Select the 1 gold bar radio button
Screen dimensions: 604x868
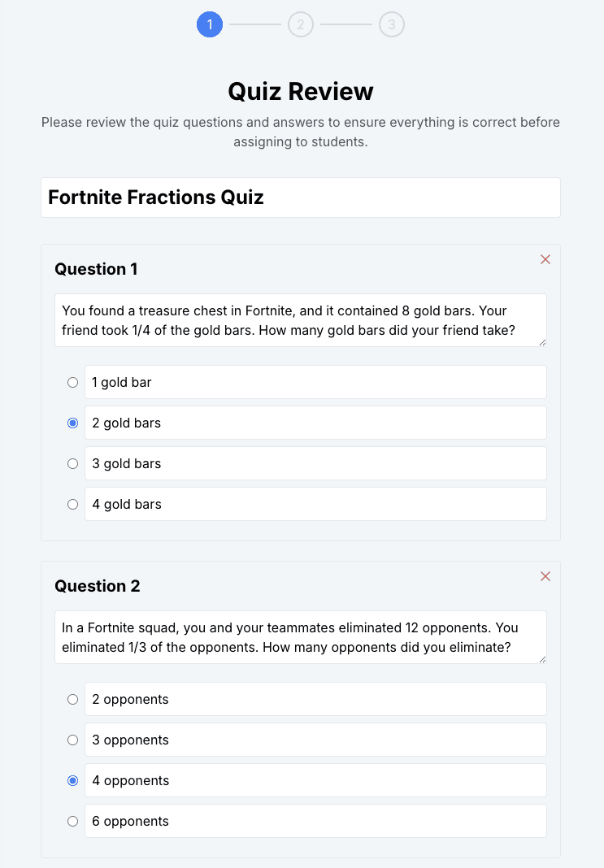72,383
